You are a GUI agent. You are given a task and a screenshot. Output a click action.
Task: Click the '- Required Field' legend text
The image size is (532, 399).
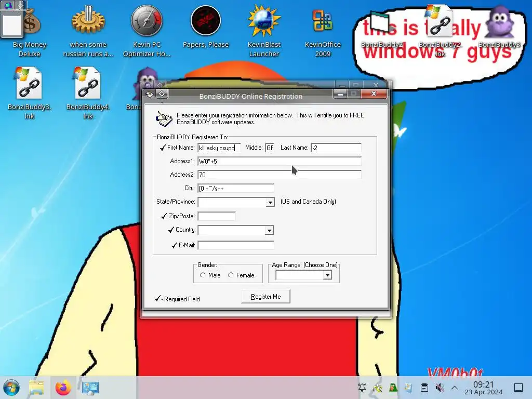click(x=180, y=299)
